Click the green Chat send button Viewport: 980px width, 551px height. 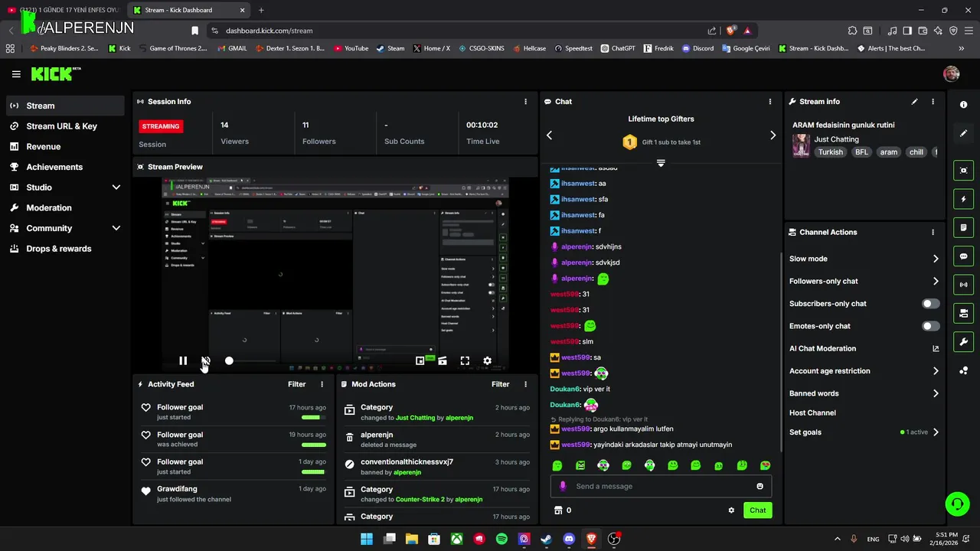coord(757,510)
